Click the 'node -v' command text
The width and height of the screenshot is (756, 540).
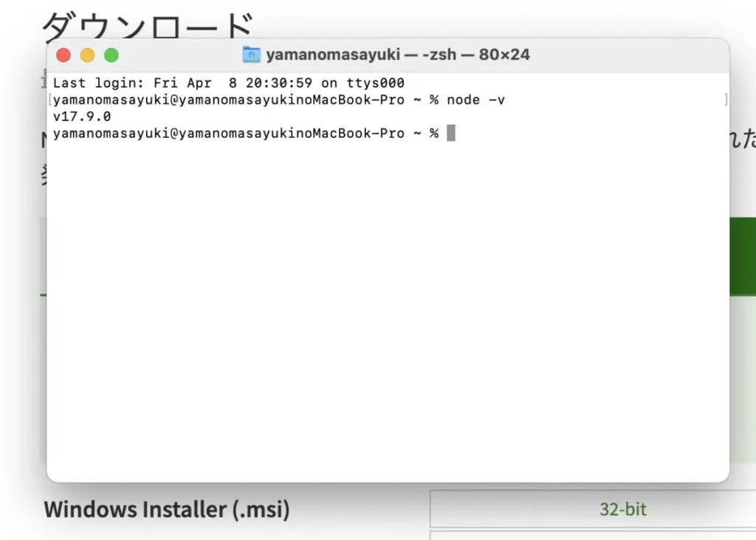[x=475, y=100]
